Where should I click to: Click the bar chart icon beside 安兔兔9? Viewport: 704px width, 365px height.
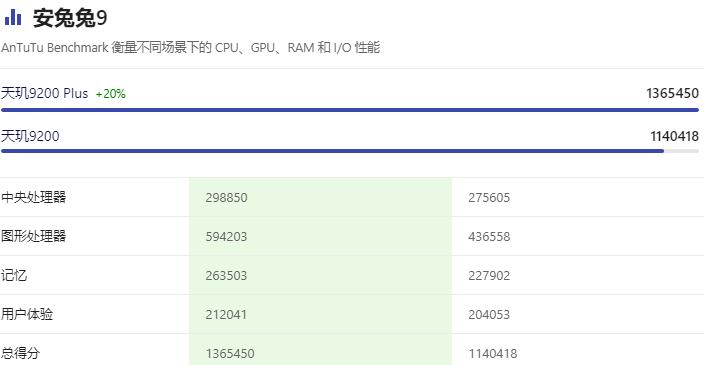click(x=13, y=17)
